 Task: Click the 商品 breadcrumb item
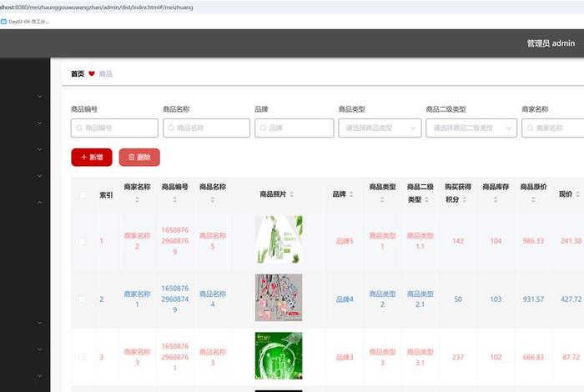click(106, 73)
